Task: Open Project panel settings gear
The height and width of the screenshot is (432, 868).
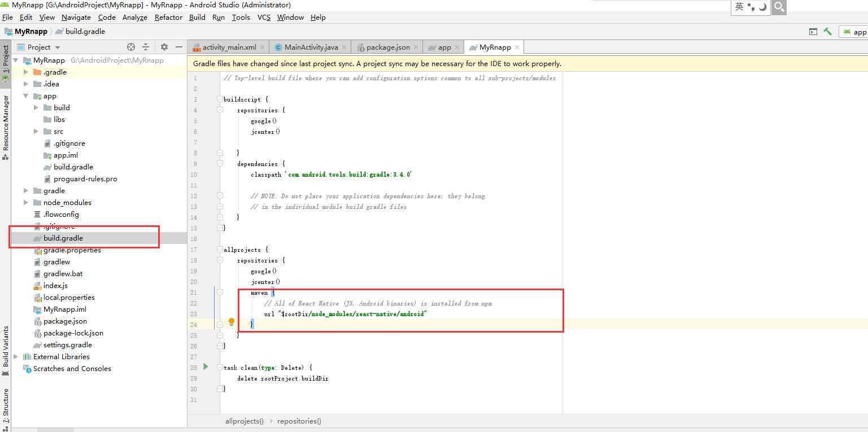Action: (164, 47)
